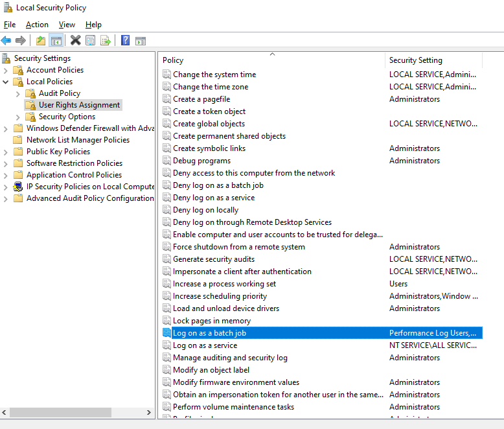Open the Help menu
504x429 pixels.
tap(93, 25)
